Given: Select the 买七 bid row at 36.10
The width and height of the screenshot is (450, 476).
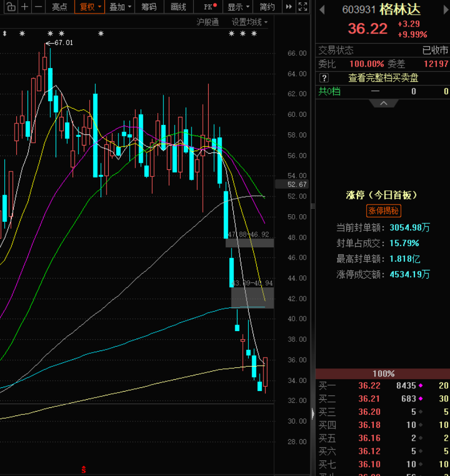Looking at the screenshot, I should point(383,464).
